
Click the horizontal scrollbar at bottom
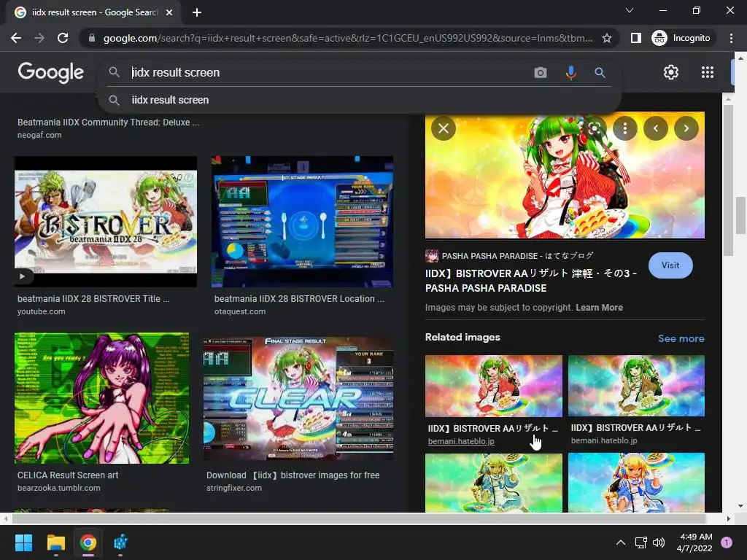pyautogui.click(x=358, y=518)
